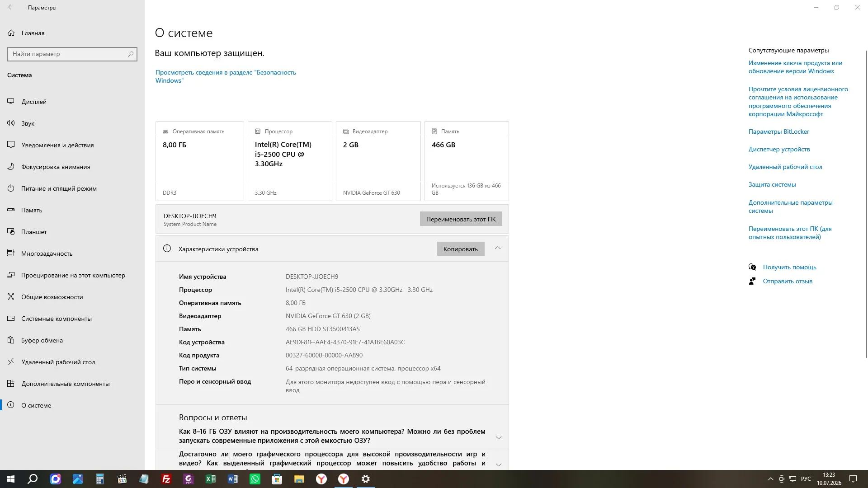Click the info icon beside Характеристики устройства

[167, 249]
